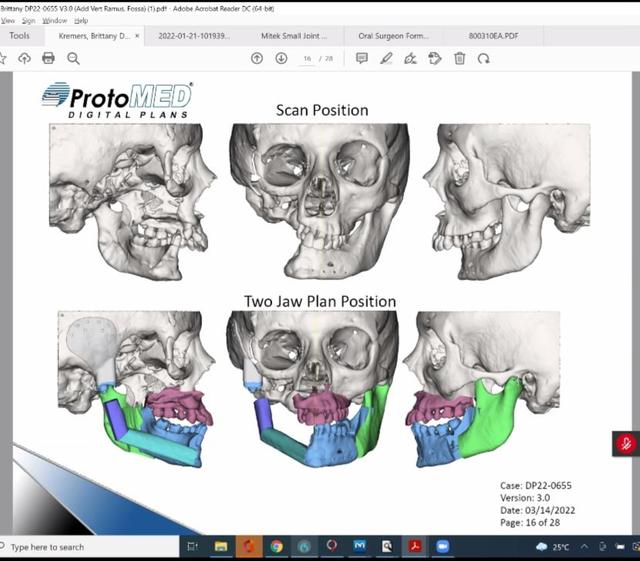Screen dimensions: 640x561
Task: Open the Window menu
Action: (54, 20)
